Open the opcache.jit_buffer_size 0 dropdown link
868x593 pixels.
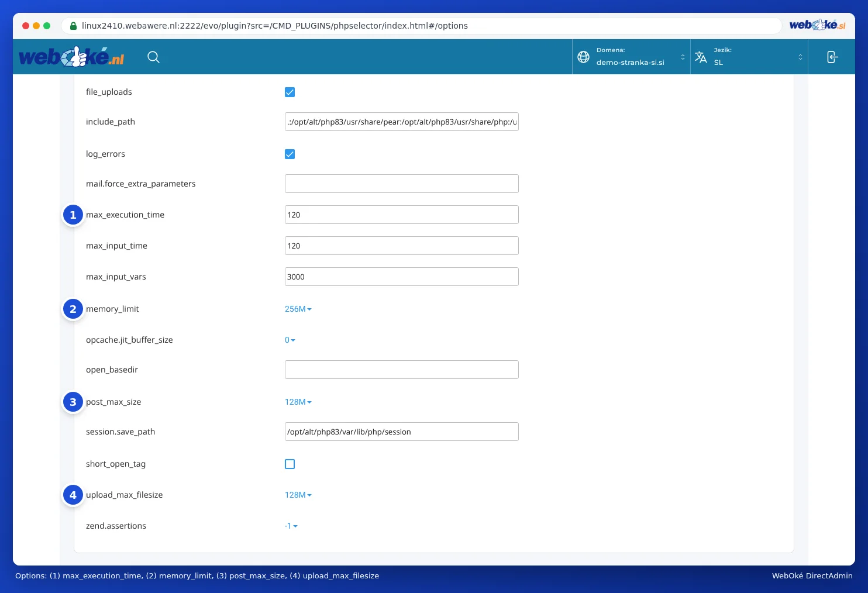click(290, 340)
